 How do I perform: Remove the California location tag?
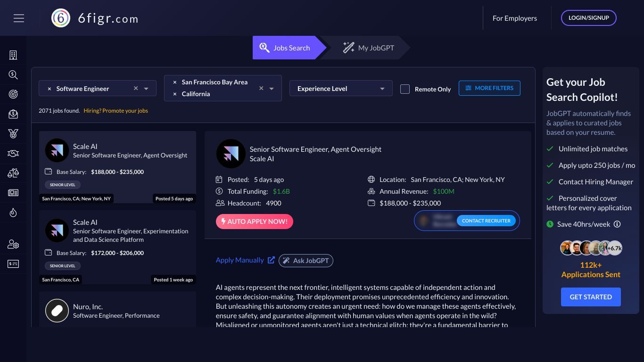175,94
